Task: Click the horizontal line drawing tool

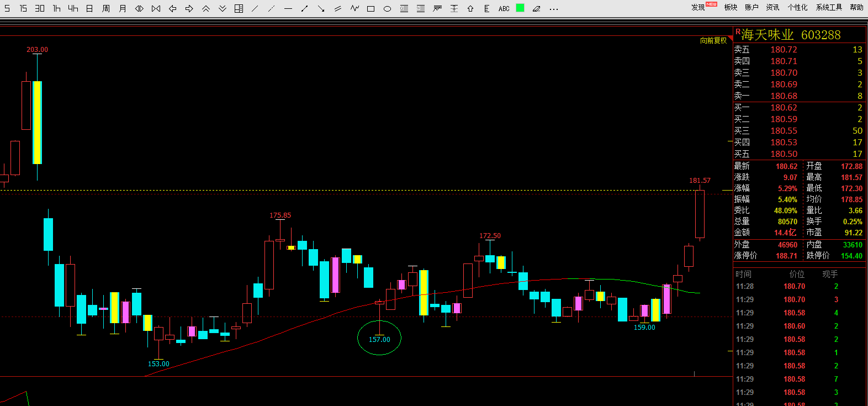Action: point(288,8)
